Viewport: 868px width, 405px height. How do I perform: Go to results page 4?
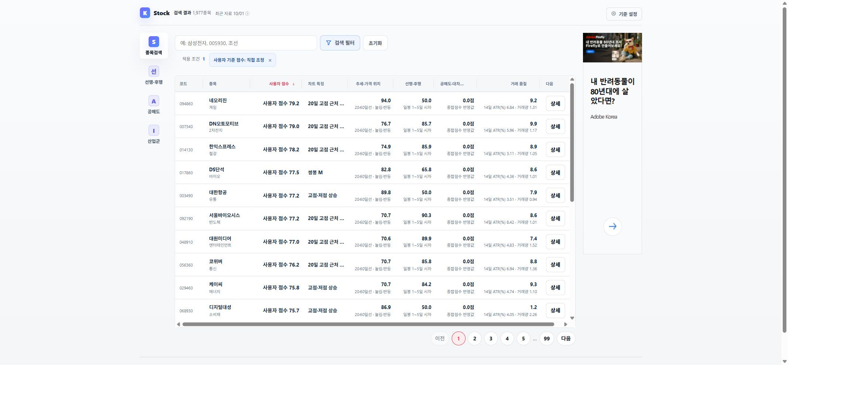click(x=507, y=339)
